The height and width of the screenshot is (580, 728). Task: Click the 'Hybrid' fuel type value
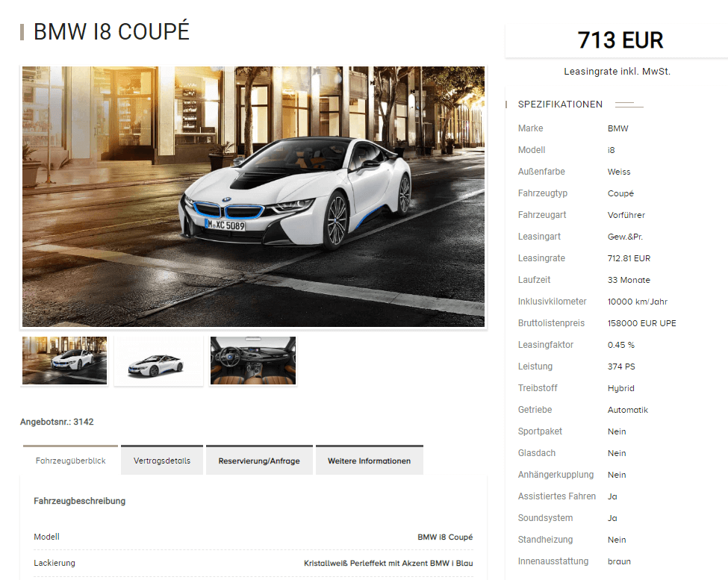coord(620,388)
